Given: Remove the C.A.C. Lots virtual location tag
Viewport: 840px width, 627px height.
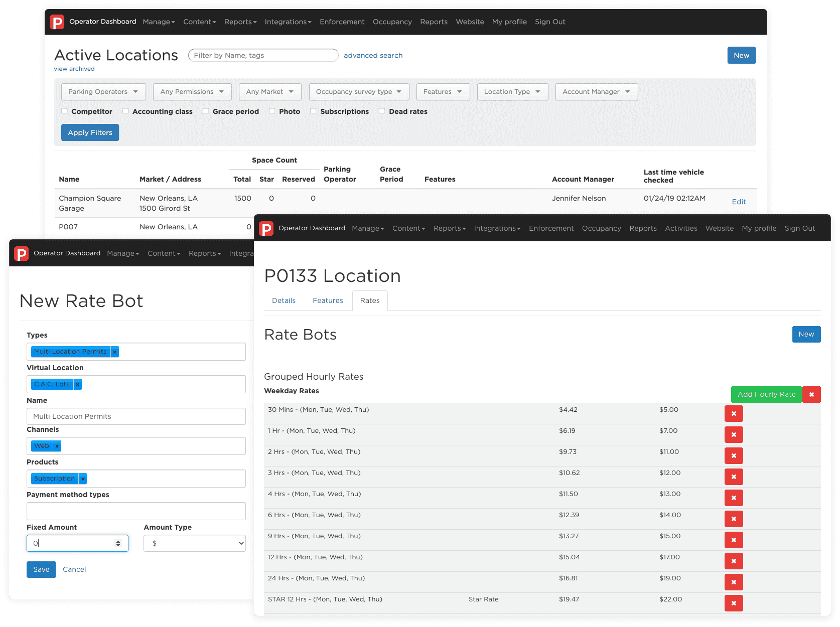Looking at the screenshot, I should click(x=78, y=384).
